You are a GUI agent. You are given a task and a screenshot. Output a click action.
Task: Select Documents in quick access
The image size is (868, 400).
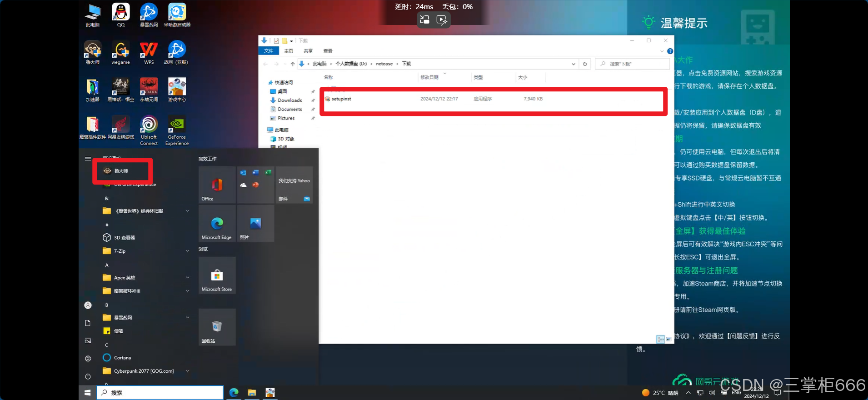click(x=289, y=109)
